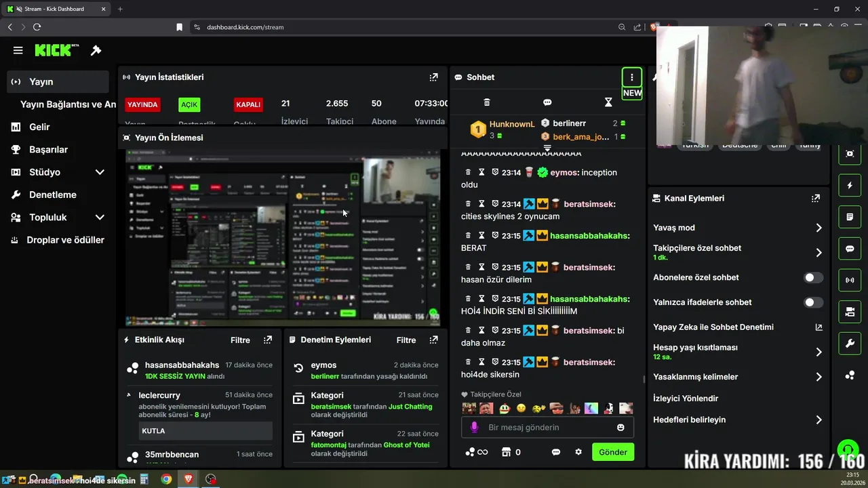This screenshot has height=488, width=868.
Task: Open the Sohbet three-dot options menu
Action: (x=632, y=77)
